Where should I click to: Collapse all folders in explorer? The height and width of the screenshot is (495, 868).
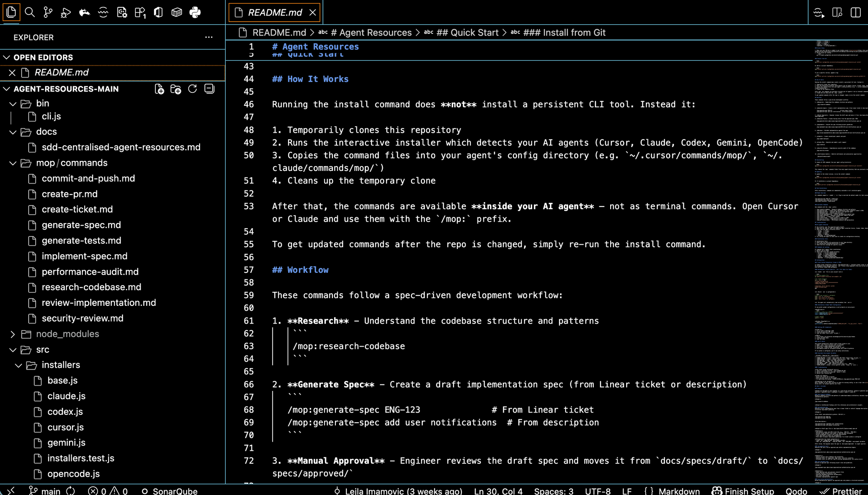pyautogui.click(x=209, y=89)
